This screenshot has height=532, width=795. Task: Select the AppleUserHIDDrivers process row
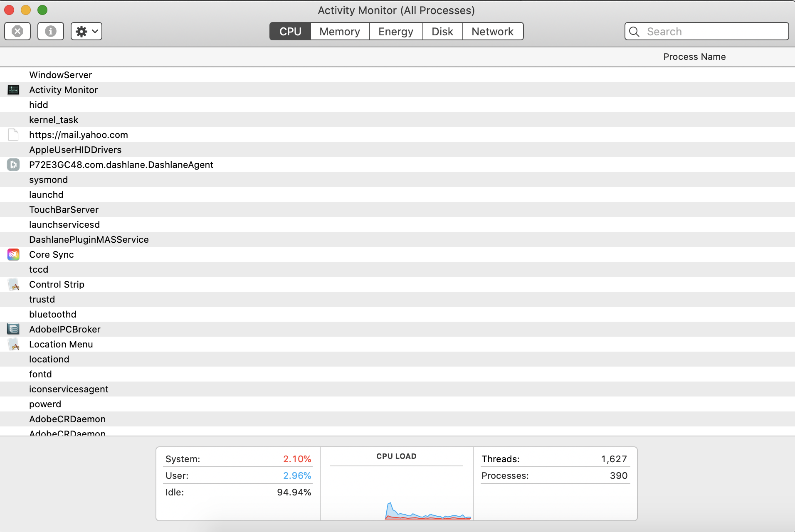397,150
